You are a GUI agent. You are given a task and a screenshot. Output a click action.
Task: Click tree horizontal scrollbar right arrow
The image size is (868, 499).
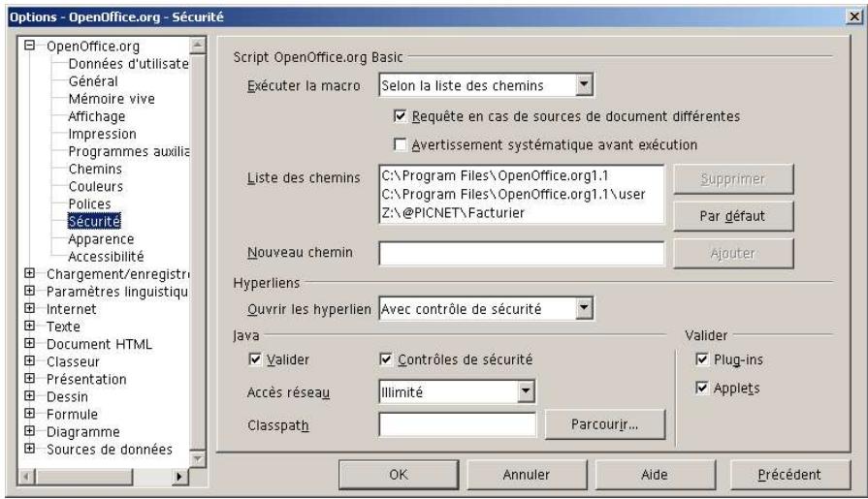point(179,476)
